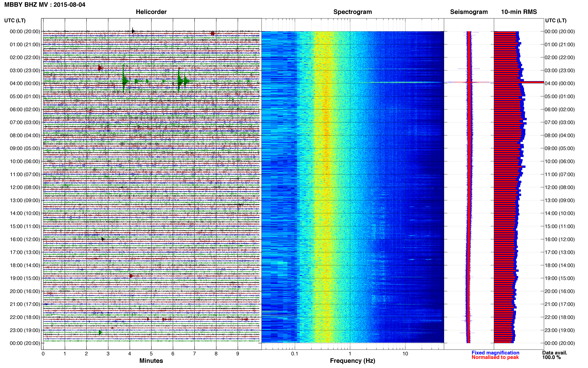Click the left 'UTC (LT)' axis label
Image resolution: width=588 pixels, height=368 pixels.
point(15,20)
